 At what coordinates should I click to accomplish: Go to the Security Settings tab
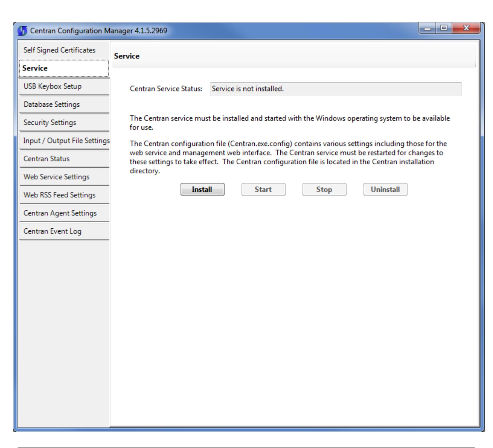(64, 123)
